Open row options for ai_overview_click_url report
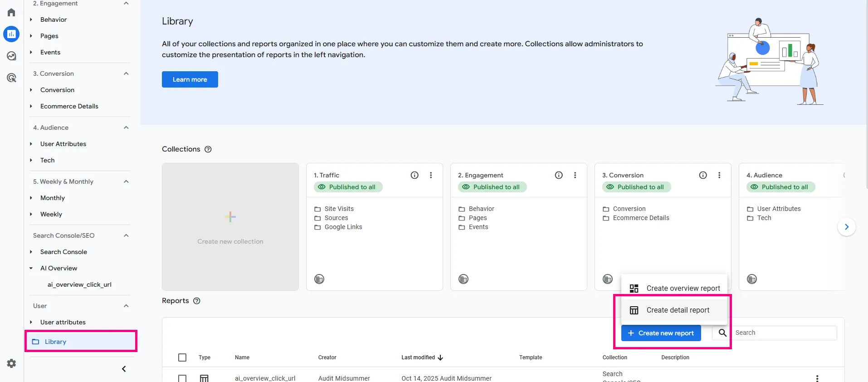 pos(817,378)
